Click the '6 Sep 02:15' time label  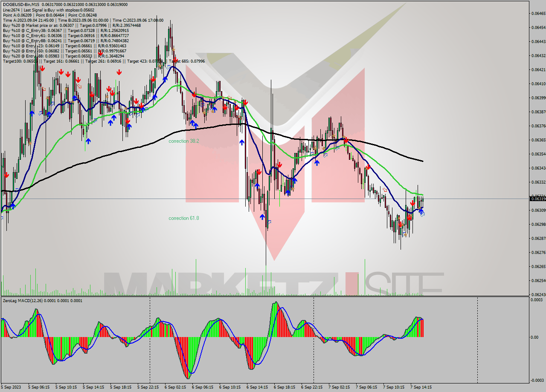[x=175, y=387]
